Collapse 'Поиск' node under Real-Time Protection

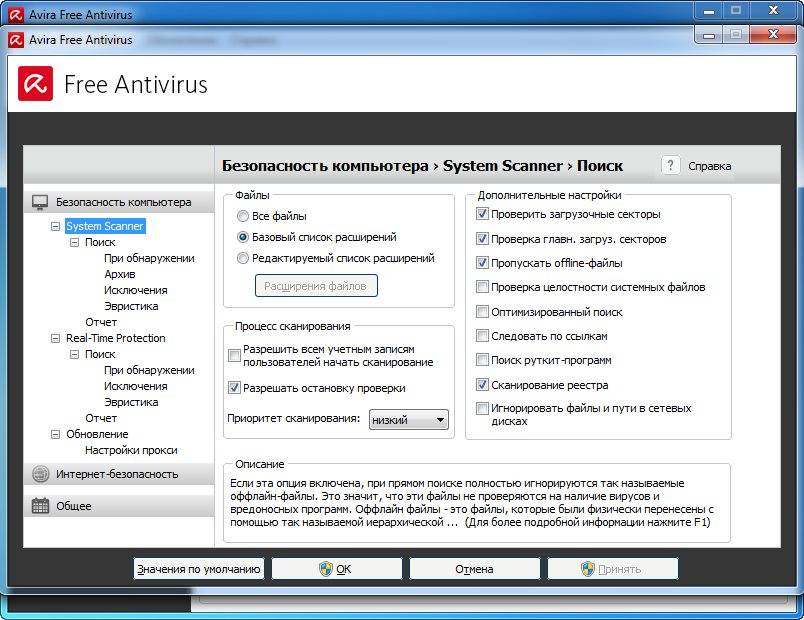(74, 354)
